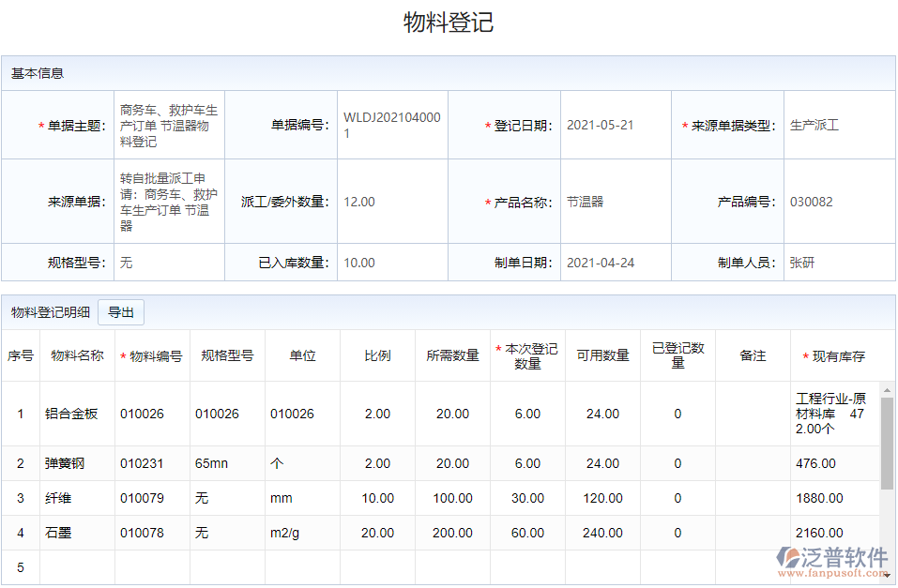Select the 来源单据类型 field showing 生产派工
Screen dimensions: 898x588
839,125
